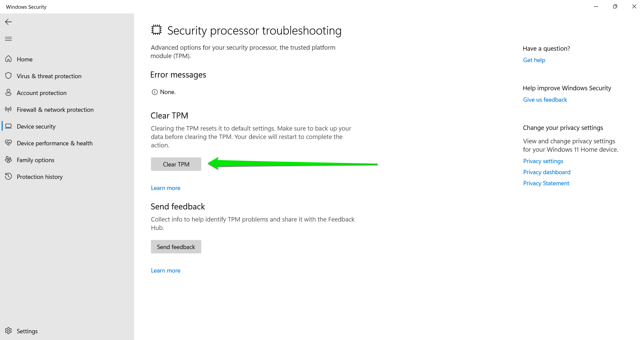The width and height of the screenshot is (644, 340).
Task: Open Learn more link under Clear TPM
Action: [x=166, y=188]
